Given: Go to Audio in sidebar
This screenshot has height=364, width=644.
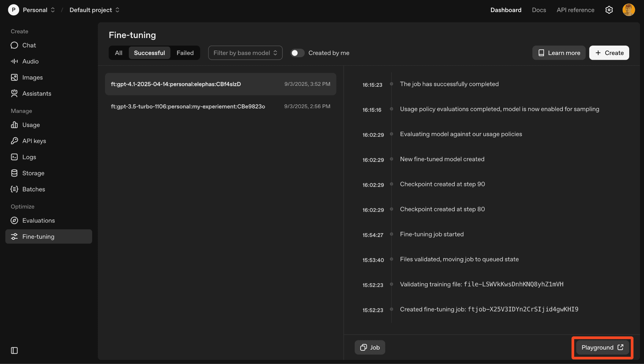Looking at the screenshot, I should pos(30,61).
